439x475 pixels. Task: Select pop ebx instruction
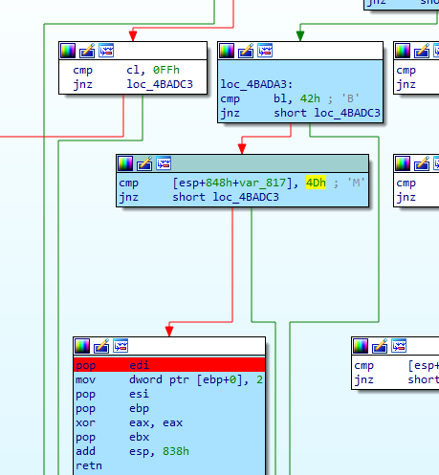[112, 437]
